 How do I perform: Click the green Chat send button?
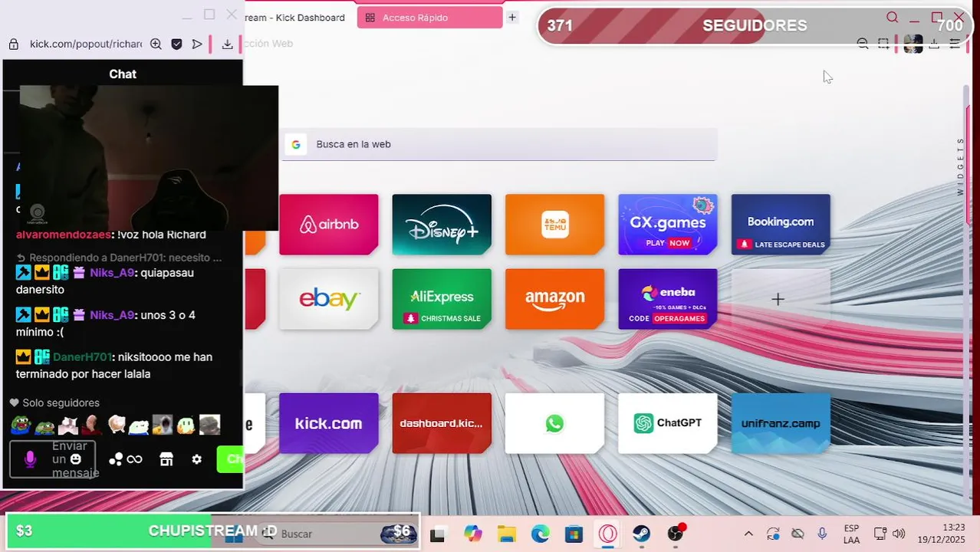point(230,459)
